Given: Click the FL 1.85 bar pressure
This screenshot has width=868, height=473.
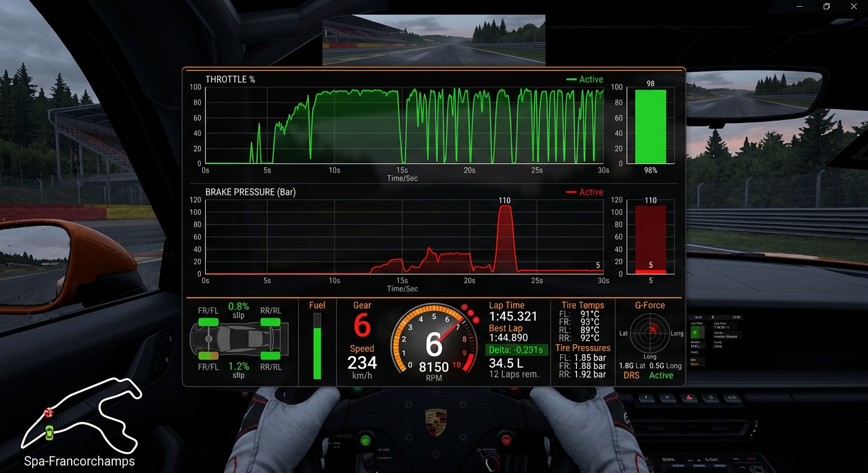Looking at the screenshot, I should (x=582, y=358).
